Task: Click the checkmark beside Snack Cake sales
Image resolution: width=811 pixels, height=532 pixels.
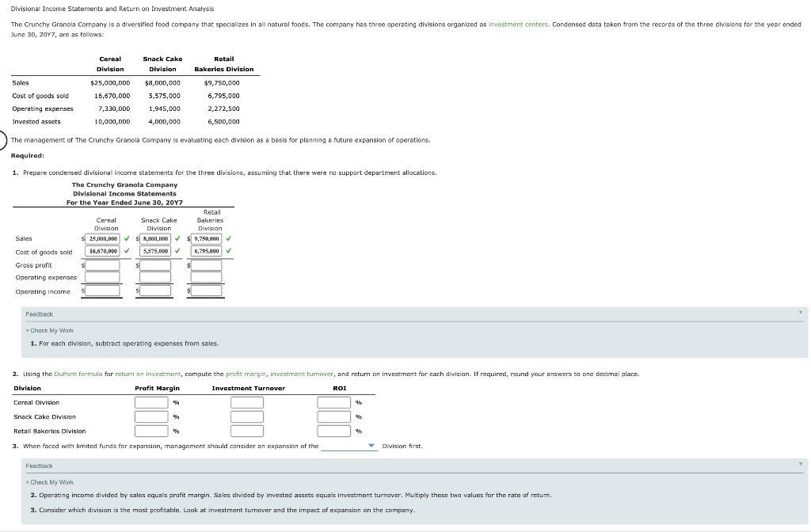Action: click(x=177, y=238)
